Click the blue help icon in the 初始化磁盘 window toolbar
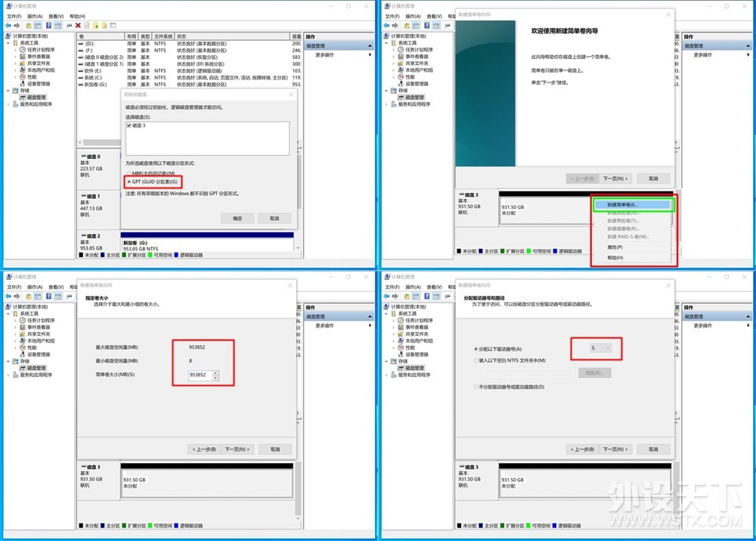 [48, 26]
